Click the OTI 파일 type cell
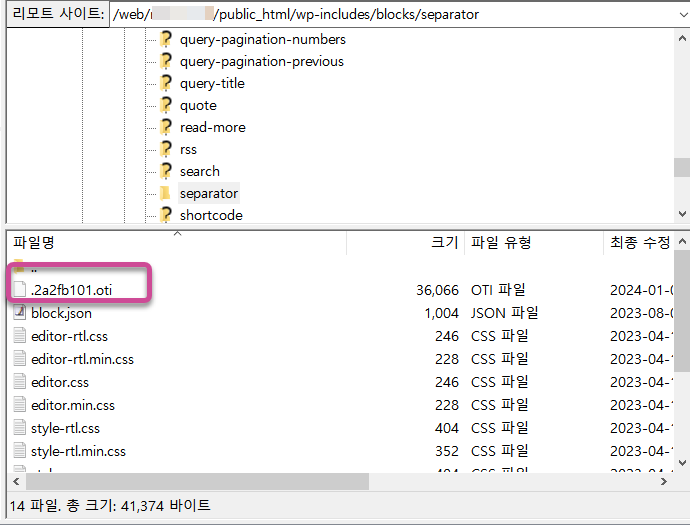 coord(498,290)
